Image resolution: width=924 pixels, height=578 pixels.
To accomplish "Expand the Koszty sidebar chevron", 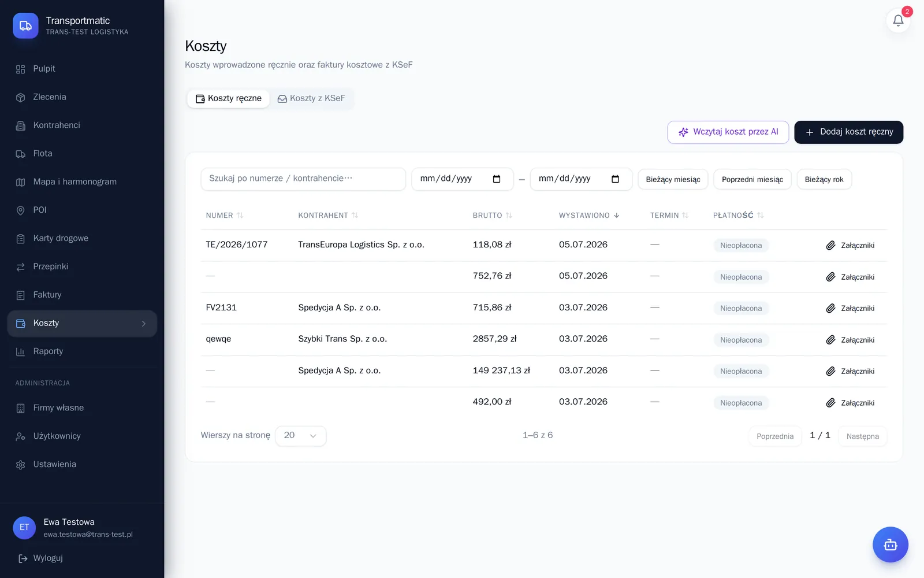I will pyautogui.click(x=144, y=324).
